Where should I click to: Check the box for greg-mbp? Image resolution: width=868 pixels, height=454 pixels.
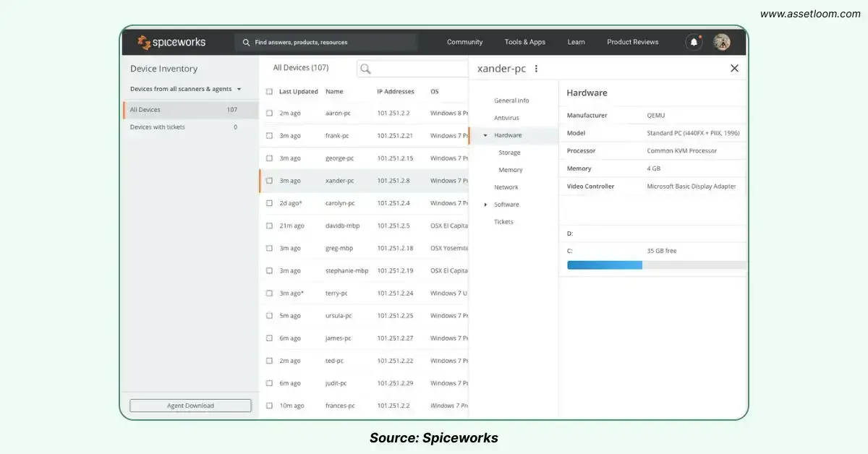(x=269, y=248)
